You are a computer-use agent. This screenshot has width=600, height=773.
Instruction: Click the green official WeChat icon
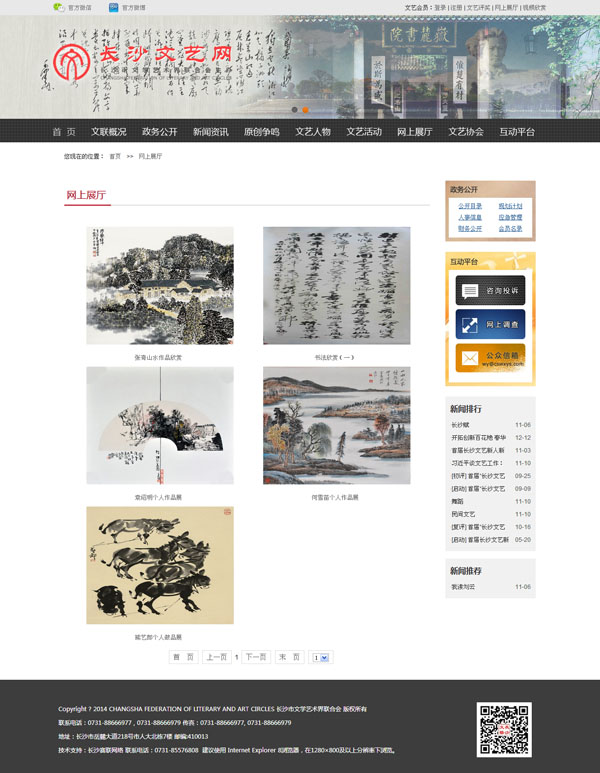(x=58, y=7)
